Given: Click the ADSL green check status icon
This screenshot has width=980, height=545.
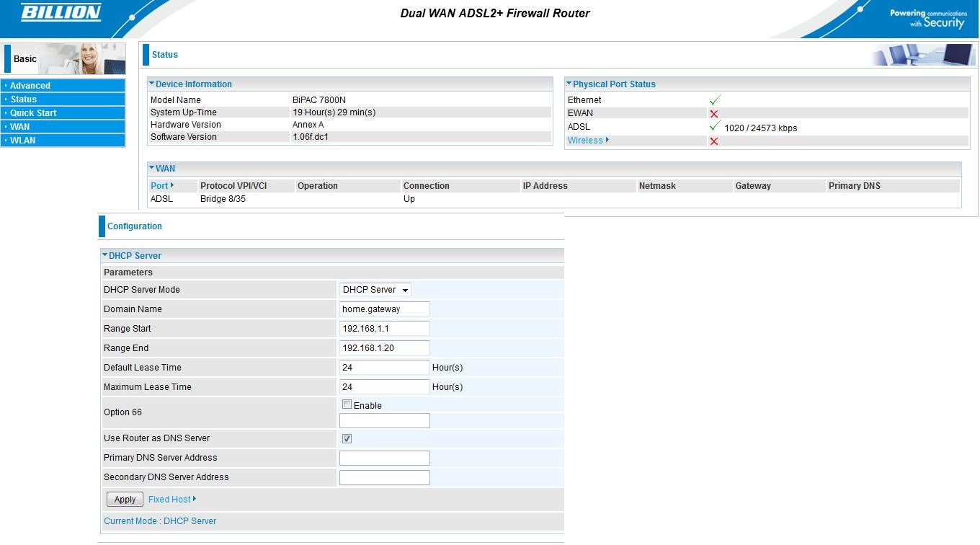Looking at the screenshot, I should 715,127.
